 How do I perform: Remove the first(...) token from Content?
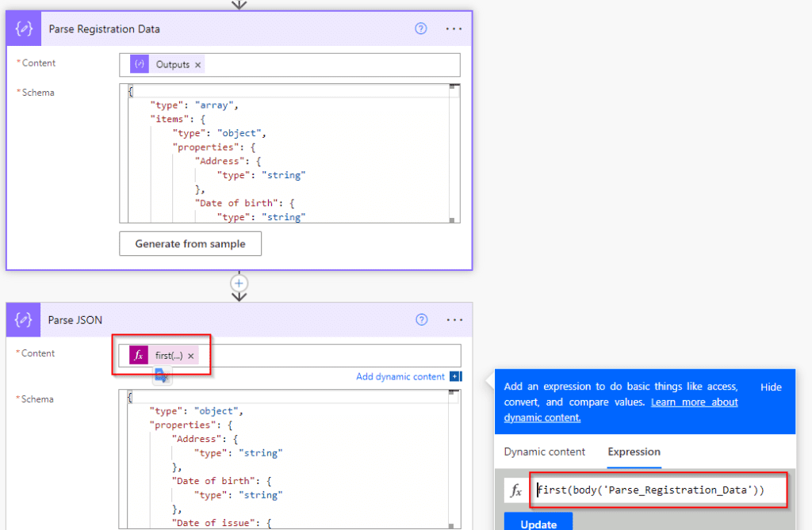click(190, 355)
